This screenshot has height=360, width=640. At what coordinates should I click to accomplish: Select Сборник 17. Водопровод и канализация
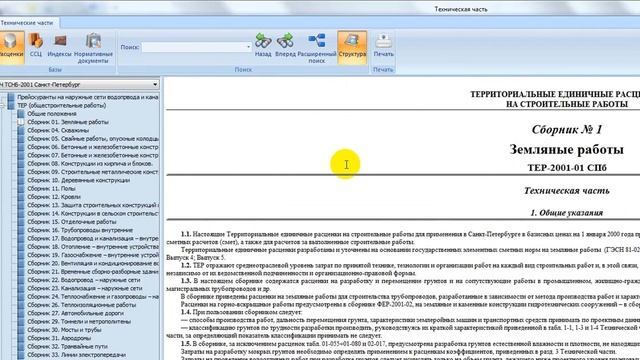click(x=93, y=238)
